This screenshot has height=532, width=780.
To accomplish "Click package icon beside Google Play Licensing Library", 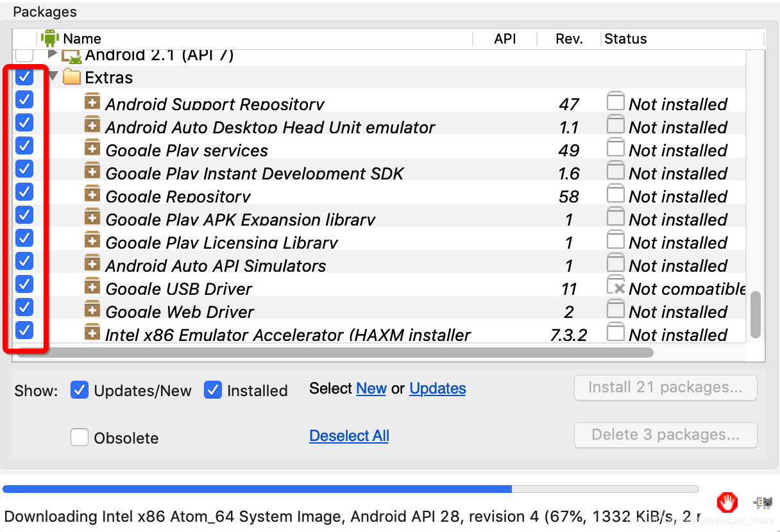I will pyautogui.click(x=93, y=240).
